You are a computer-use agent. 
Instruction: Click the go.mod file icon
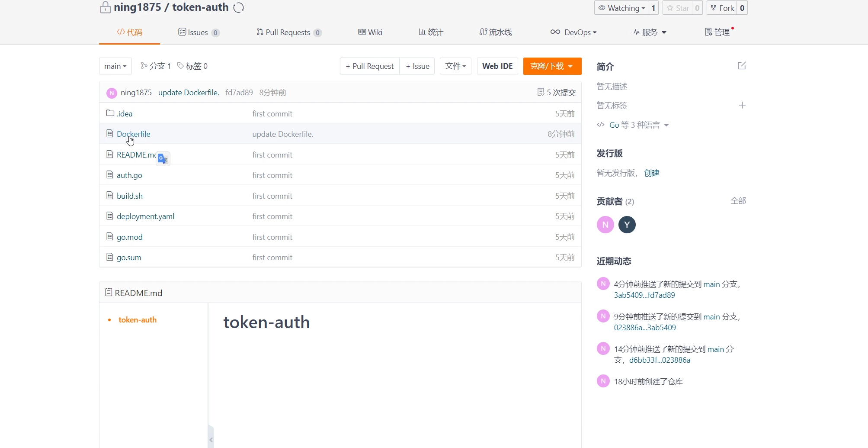[x=110, y=237]
